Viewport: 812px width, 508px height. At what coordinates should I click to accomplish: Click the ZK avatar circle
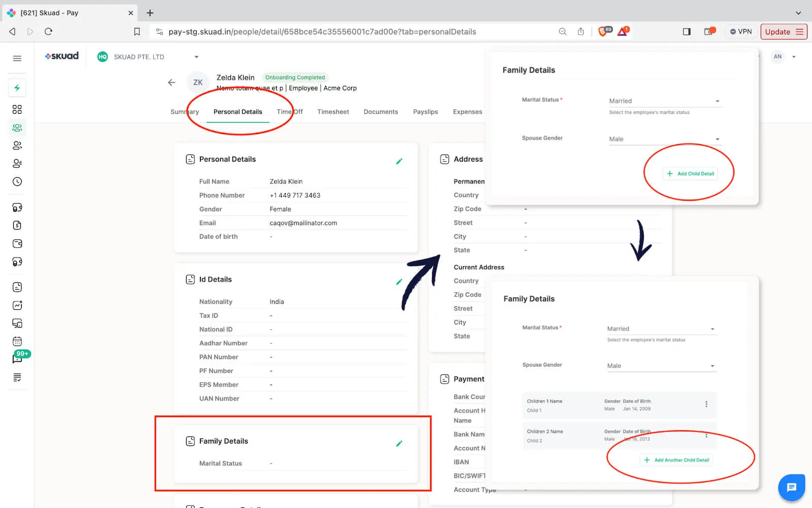(198, 82)
